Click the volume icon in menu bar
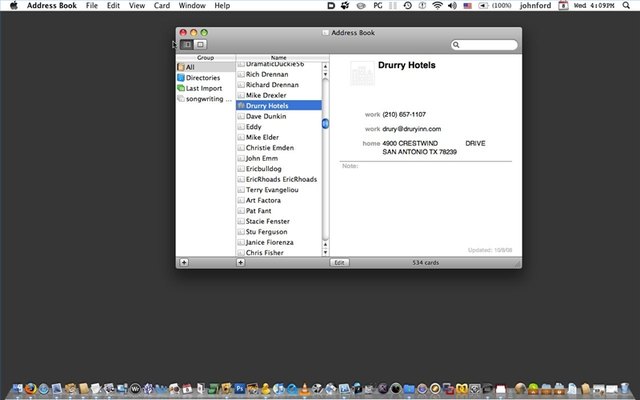 [452, 5]
